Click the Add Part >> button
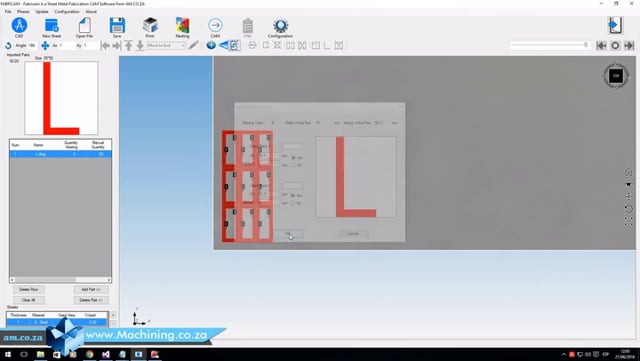 click(91, 289)
